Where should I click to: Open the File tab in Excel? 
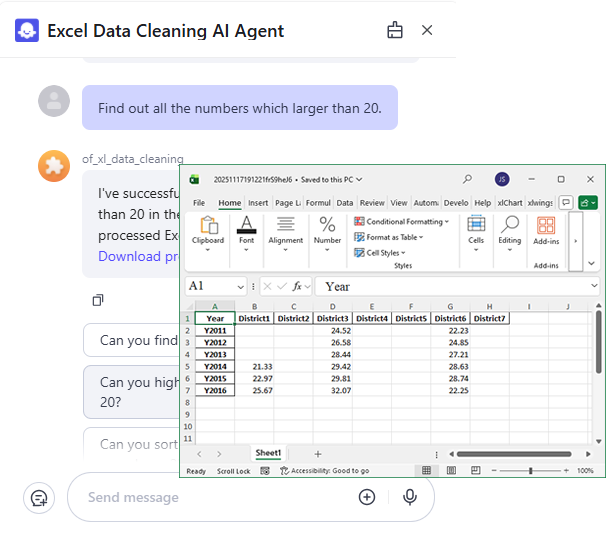point(199,203)
